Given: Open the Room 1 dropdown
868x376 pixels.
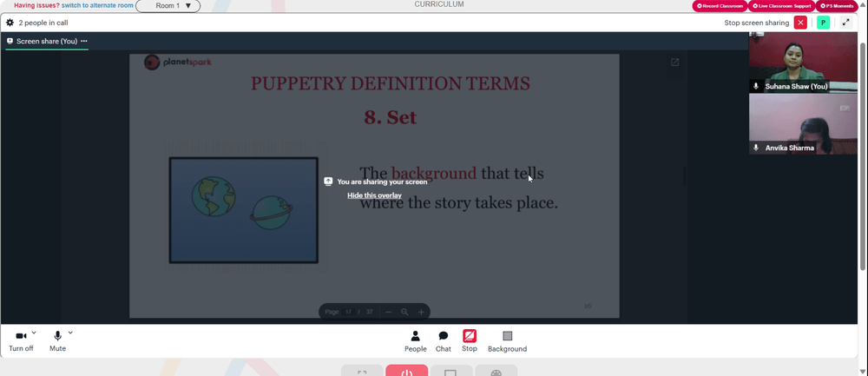Looking at the screenshot, I should click(168, 6).
